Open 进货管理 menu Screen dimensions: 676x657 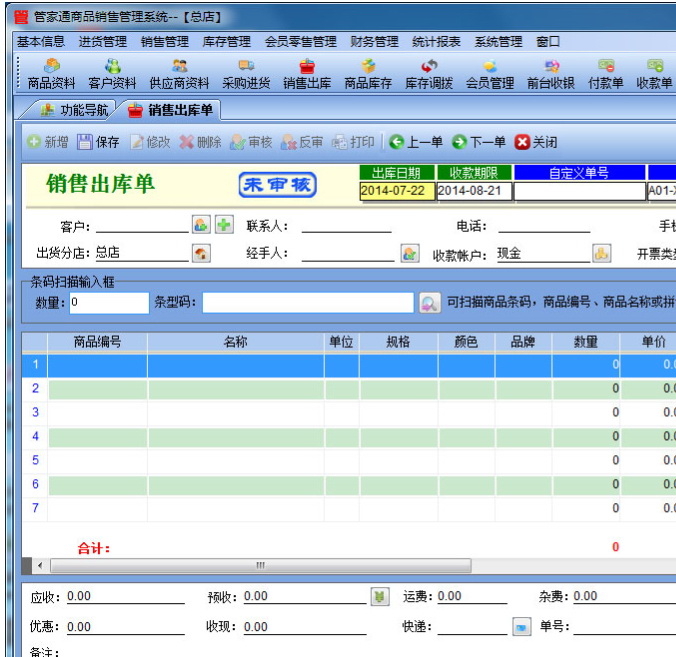tap(103, 41)
